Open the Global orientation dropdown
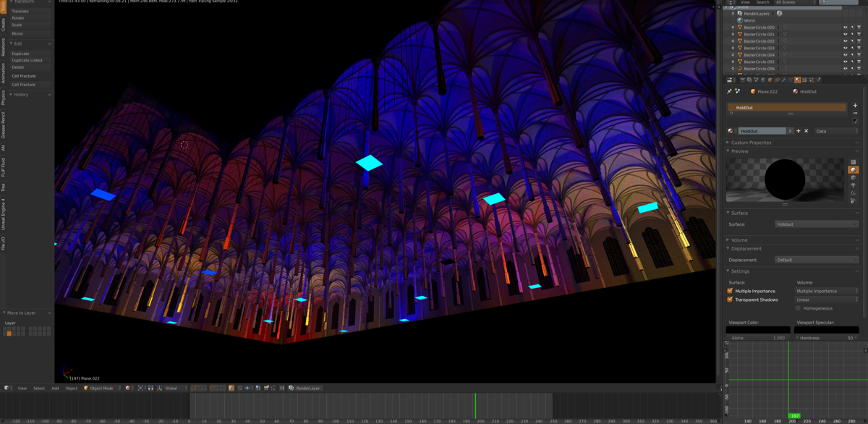Image resolution: width=868 pixels, height=424 pixels. point(174,388)
